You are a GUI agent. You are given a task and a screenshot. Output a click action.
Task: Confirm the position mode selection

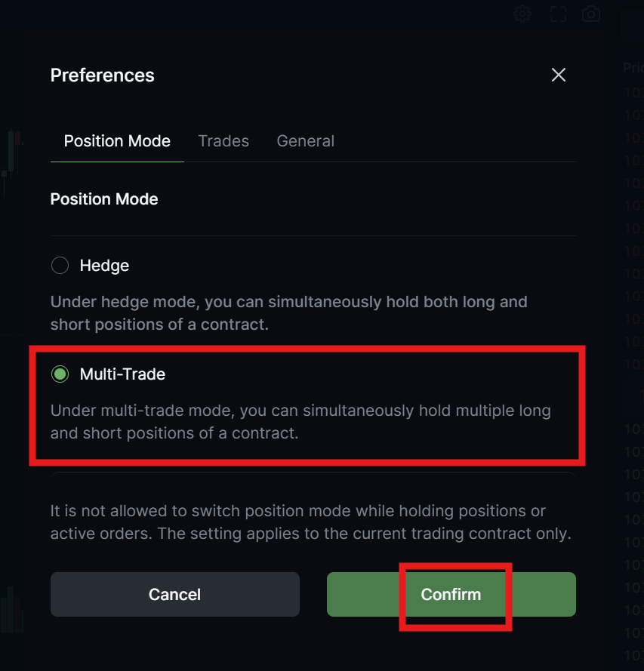451,594
